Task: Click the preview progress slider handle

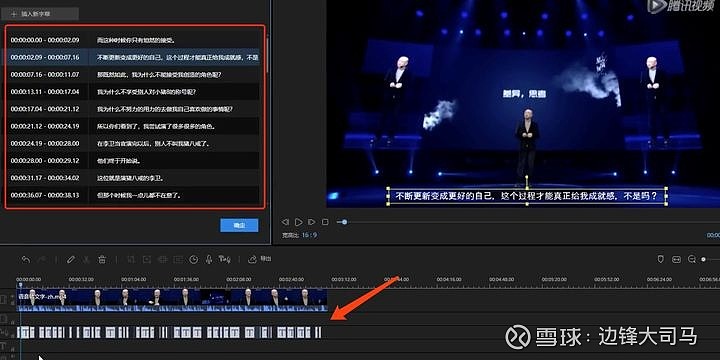Action: pyautogui.click(x=344, y=222)
